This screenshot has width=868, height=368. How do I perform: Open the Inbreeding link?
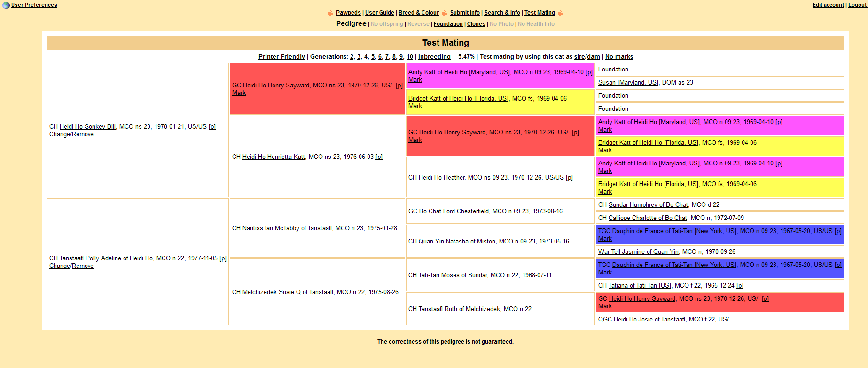[434, 57]
